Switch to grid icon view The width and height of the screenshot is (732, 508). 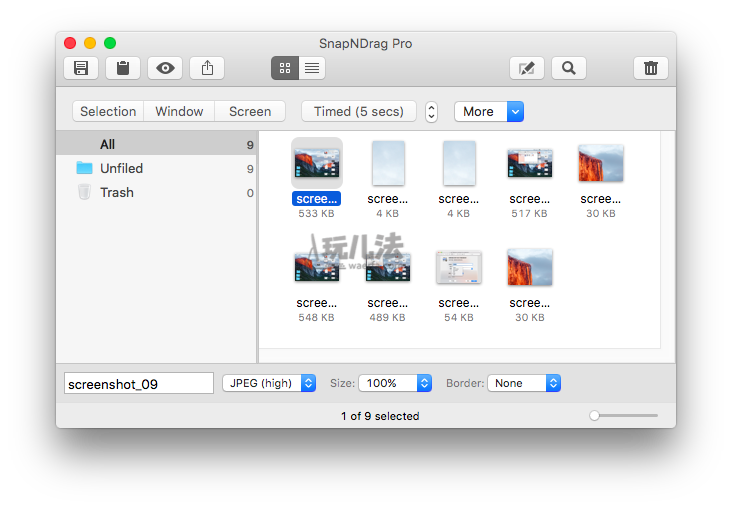(285, 68)
